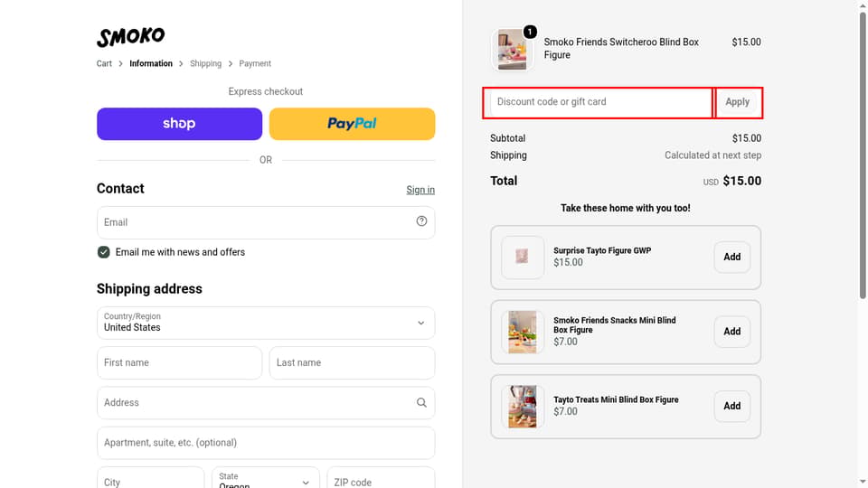The width and height of the screenshot is (868, 488).
Task: Click the Switcheroo Blind Box product thumbnail
Action: tap(512, 50)
